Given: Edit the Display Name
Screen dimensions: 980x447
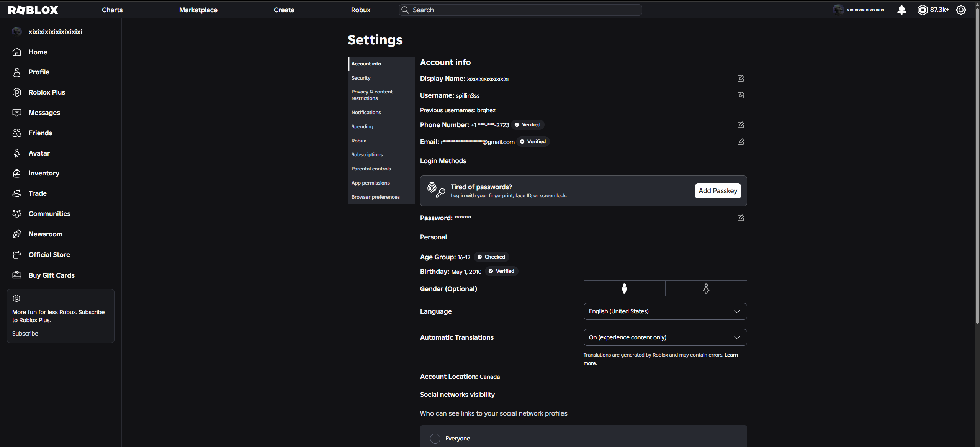Looking at the screenshot, I should point(740,79).
